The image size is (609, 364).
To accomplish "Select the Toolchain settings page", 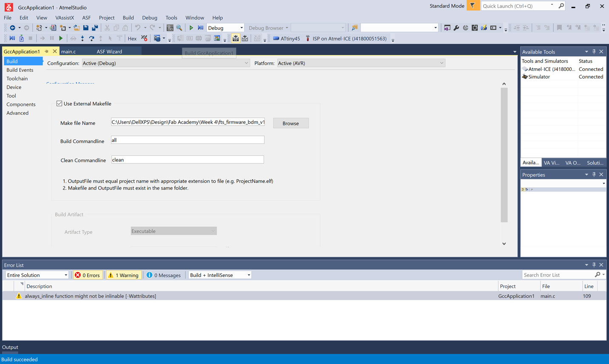I will click(17, 79).
